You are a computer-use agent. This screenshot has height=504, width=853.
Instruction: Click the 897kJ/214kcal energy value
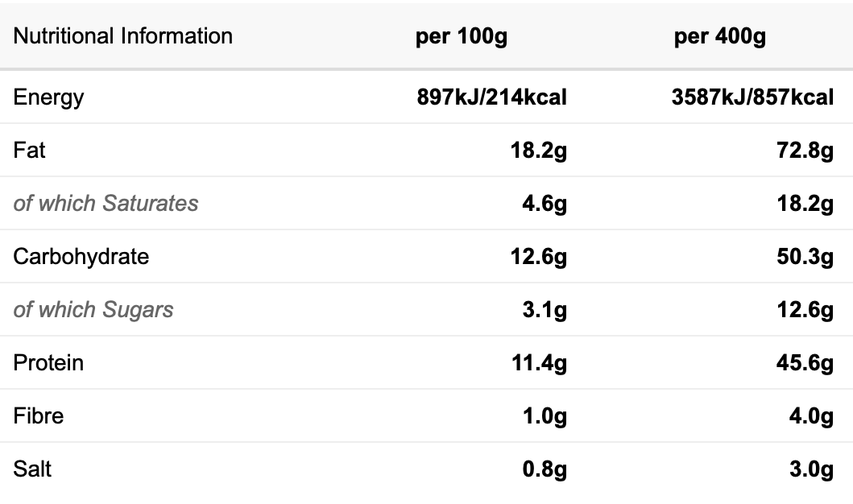pos(492,97)
